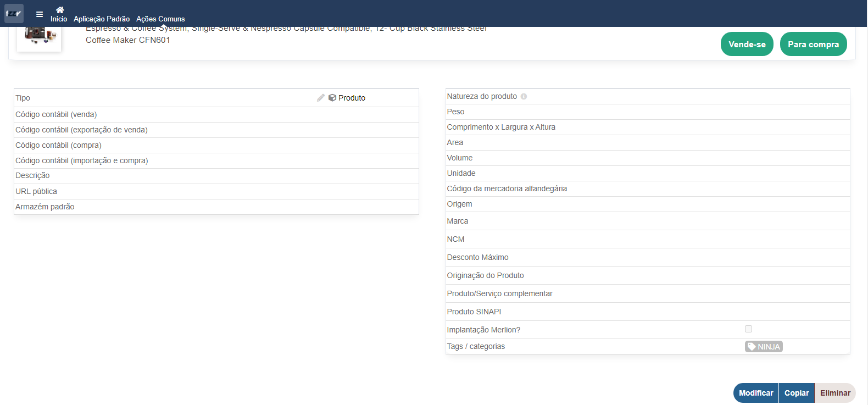Toggle the Implantação Merlion checkbox
Image resolution: width=868 pixels, height=405 pixels.
pyautogui.click(x=748, y=329)
